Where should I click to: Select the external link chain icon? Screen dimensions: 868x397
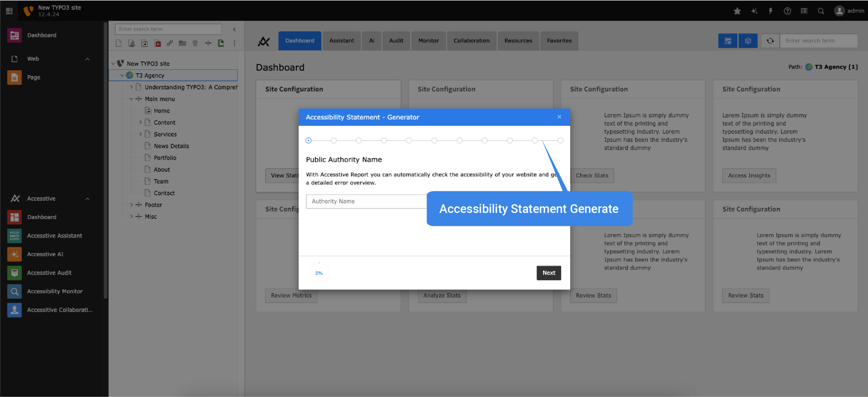(170, 43)
